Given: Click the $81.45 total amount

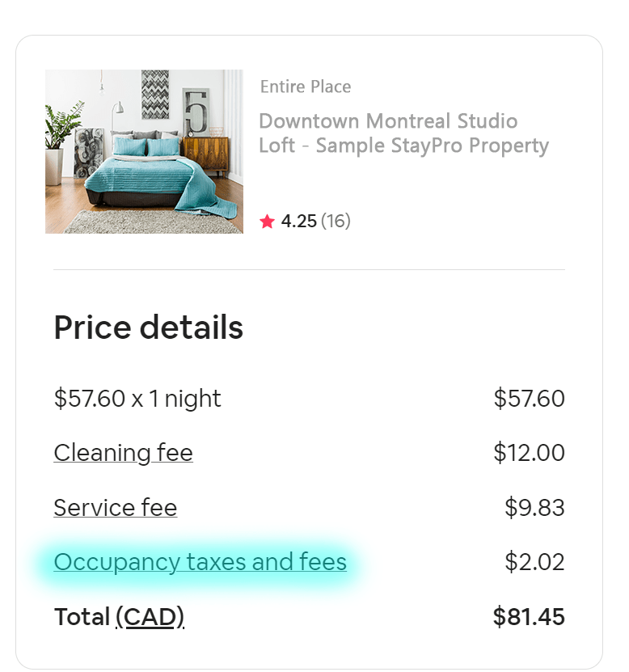Looking at the screenshot, I should click(529, 617).
